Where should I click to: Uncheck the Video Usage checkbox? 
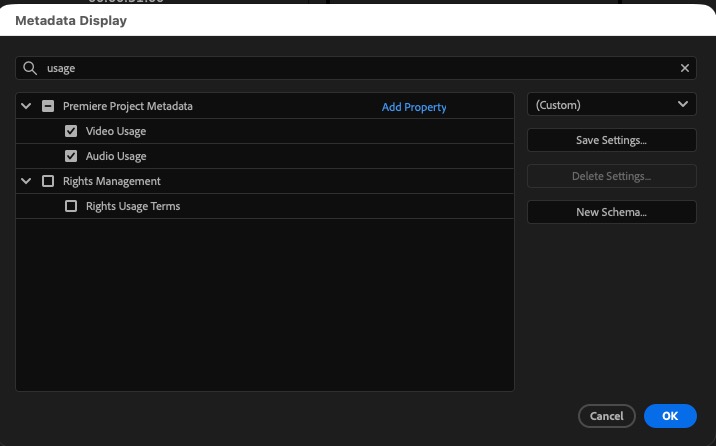coord(71,131)
